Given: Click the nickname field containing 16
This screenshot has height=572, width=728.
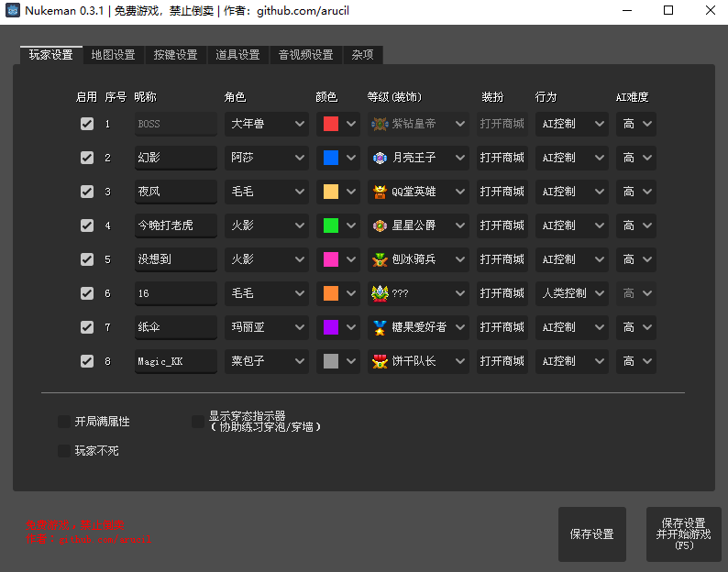Looking at the screenshot, I should tap(176, 293).
